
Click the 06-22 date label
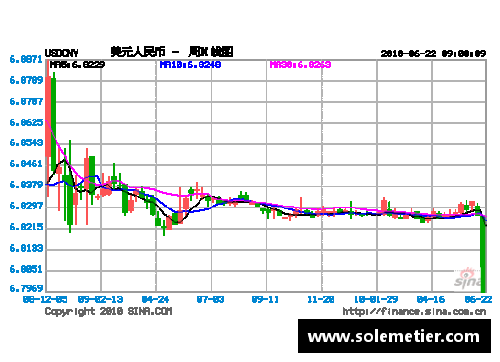coord(478,299)
